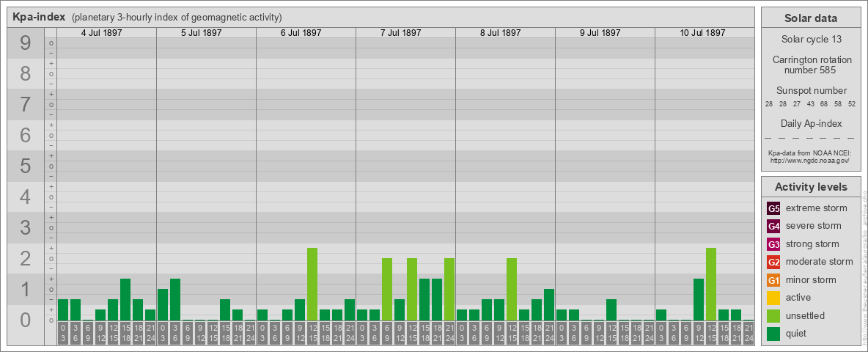Click sunspot value 43

pyautogui.click(x=810, y=104)
